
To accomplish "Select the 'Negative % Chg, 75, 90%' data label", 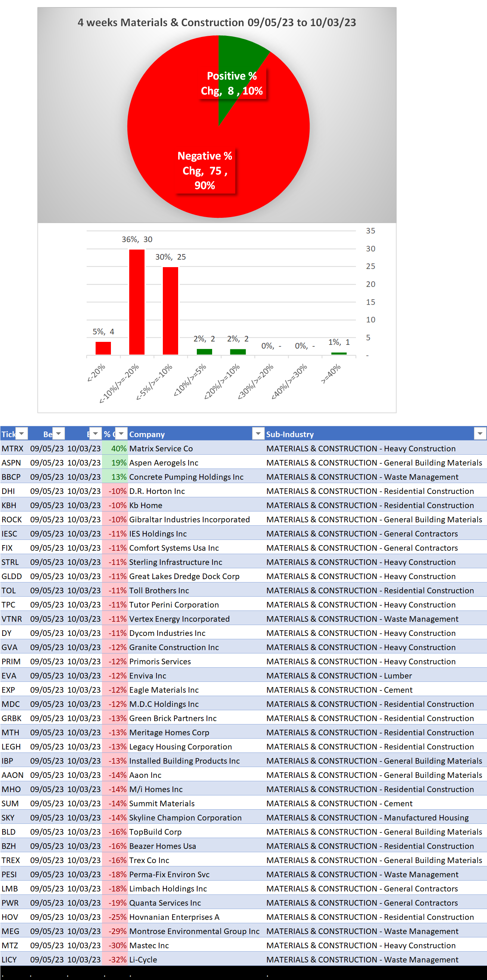I will [x=205, y=170].
